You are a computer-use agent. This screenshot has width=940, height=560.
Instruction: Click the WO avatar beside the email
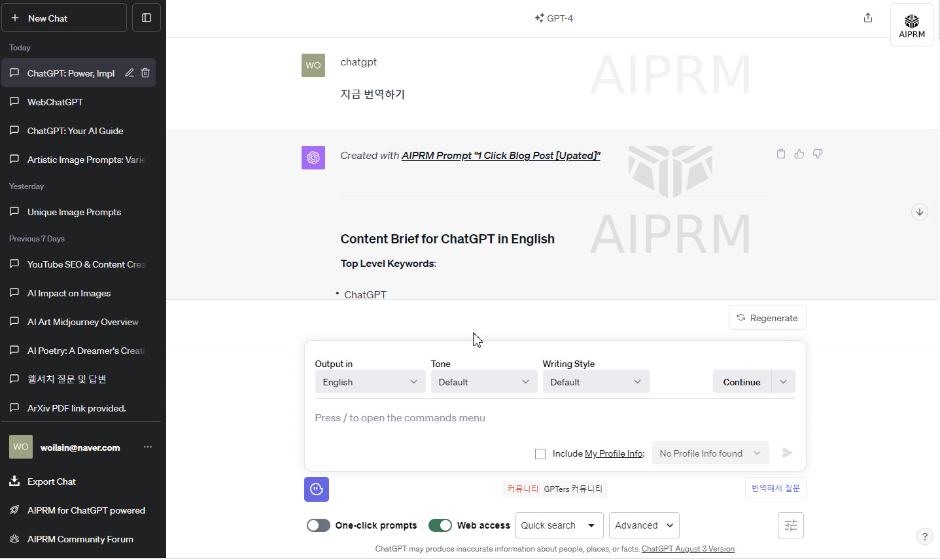point(21,447)
